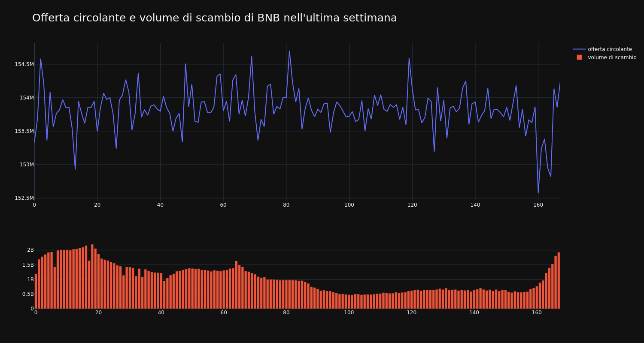Toggle the 'volume di scambio' legend entry
644x343 pixels.
612,57
